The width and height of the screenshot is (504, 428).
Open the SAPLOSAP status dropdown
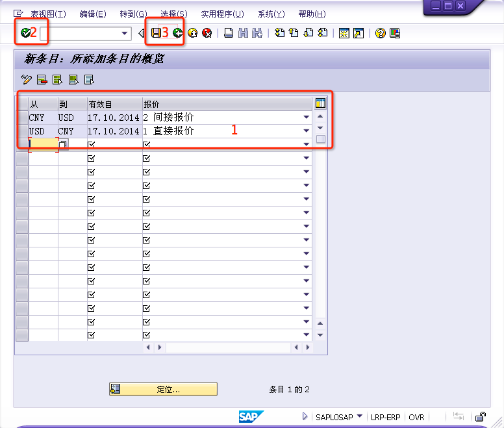pyautogui.click(x=360, y=416)
